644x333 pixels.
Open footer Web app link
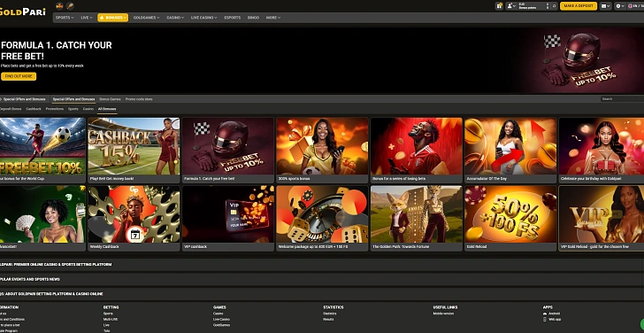coord(555,319)
